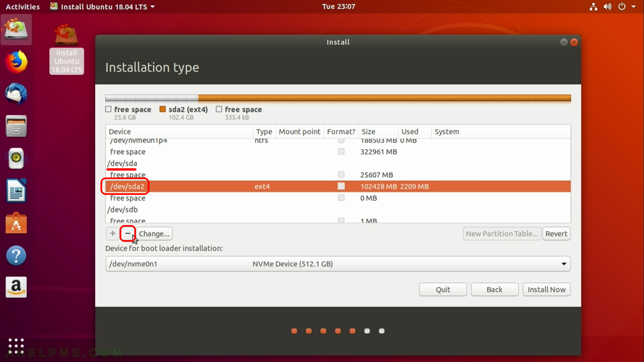Select the /dev/nvme0n1p4 ntfs row
Screen dimensions: 644x362
(338, 141)
